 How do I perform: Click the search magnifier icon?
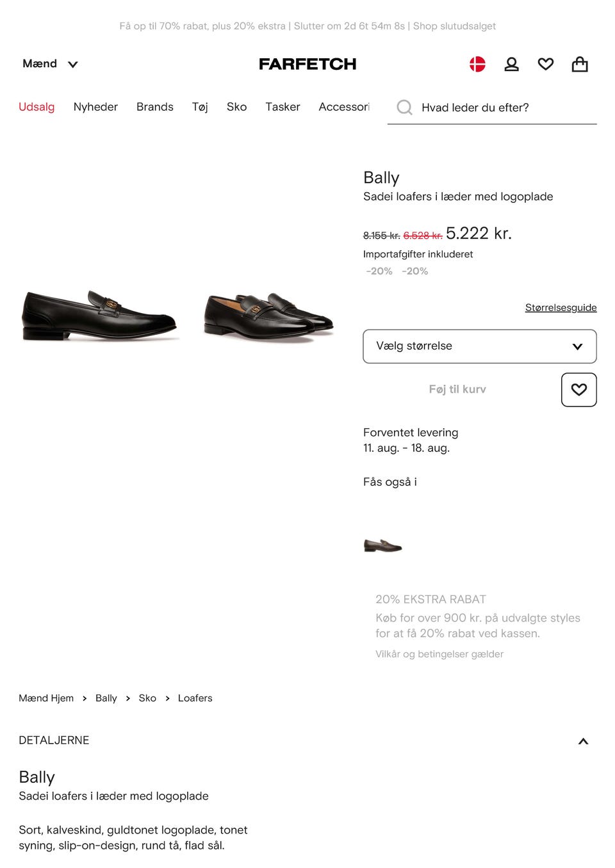[x=404, y=107]
